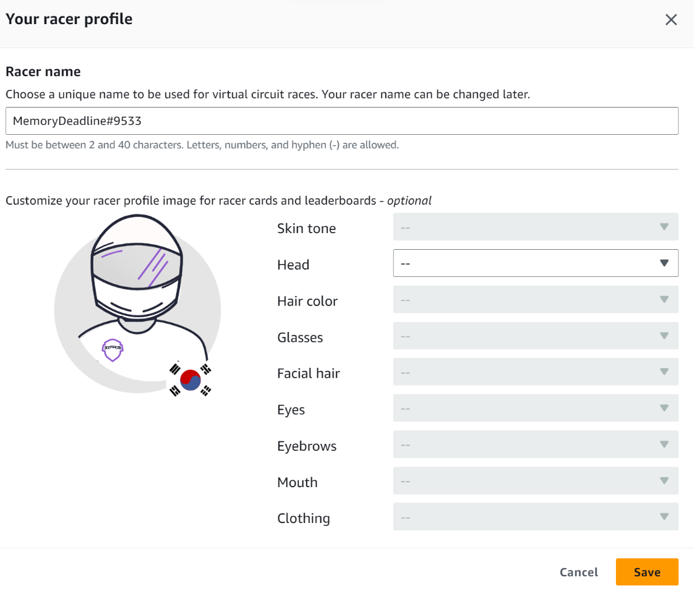The height and width of the screenshot is (604, 700).
Task: Click the Skin tone arrow icon
Action: [664, 227]
